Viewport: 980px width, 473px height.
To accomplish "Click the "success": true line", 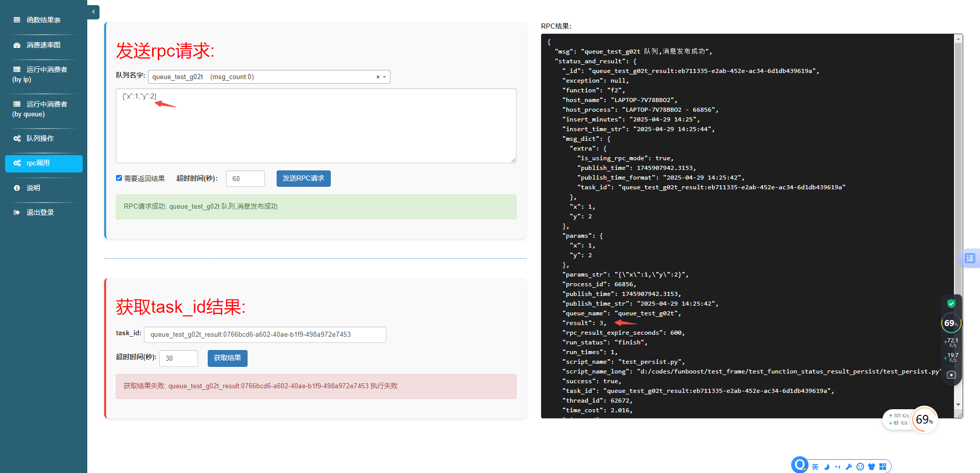I will (x=592, y=381).
